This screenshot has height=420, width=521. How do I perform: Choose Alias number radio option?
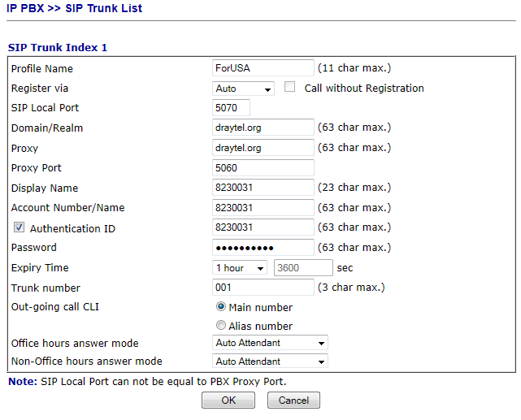pos(221,326)
